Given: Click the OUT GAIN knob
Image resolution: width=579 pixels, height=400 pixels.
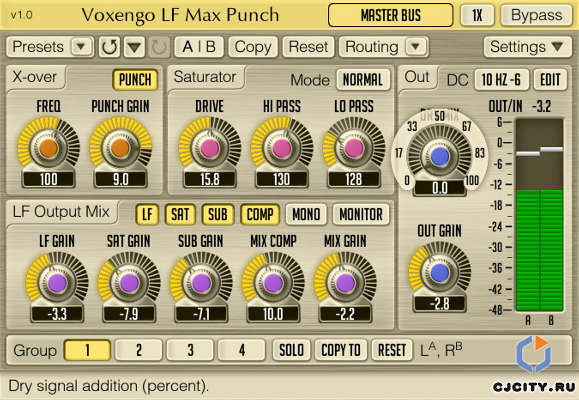Looking at the screenshot, I should click(439, 272).
